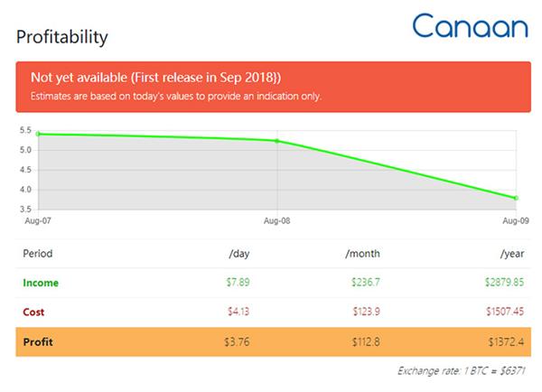Screen dimensions: 542x392
Task: Click the monthly profit value $112.8
Action: pyautogui.click(x=366, y=340)
